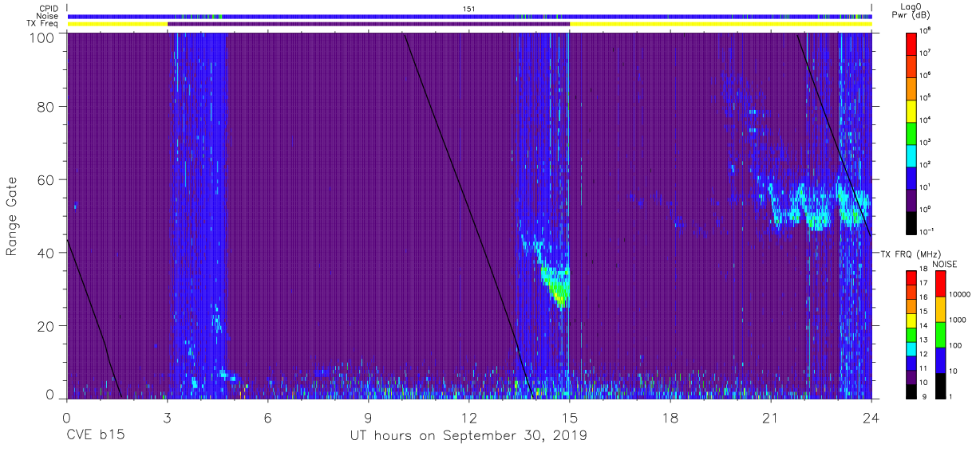Click the left yellow segment of TX Freq bar
980x452 pixels.
(117, 24)
